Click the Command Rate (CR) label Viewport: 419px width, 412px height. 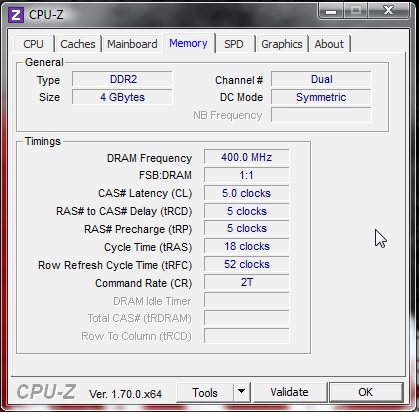144,283
